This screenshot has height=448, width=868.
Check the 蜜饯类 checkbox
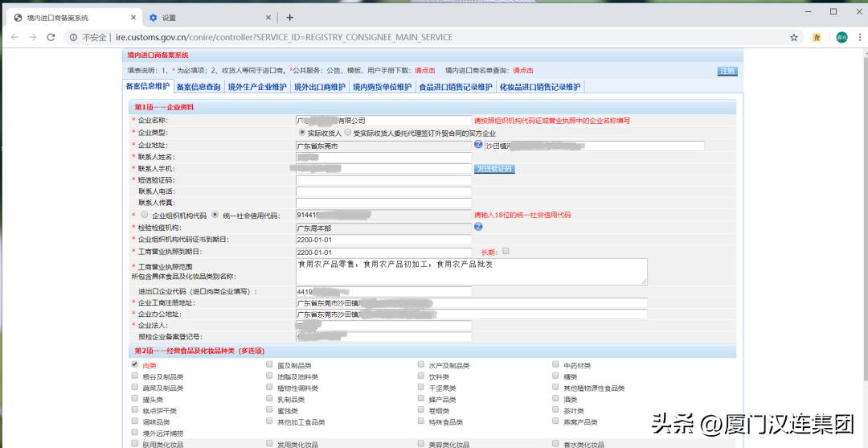pyautogui.click(x=269, y=410)
